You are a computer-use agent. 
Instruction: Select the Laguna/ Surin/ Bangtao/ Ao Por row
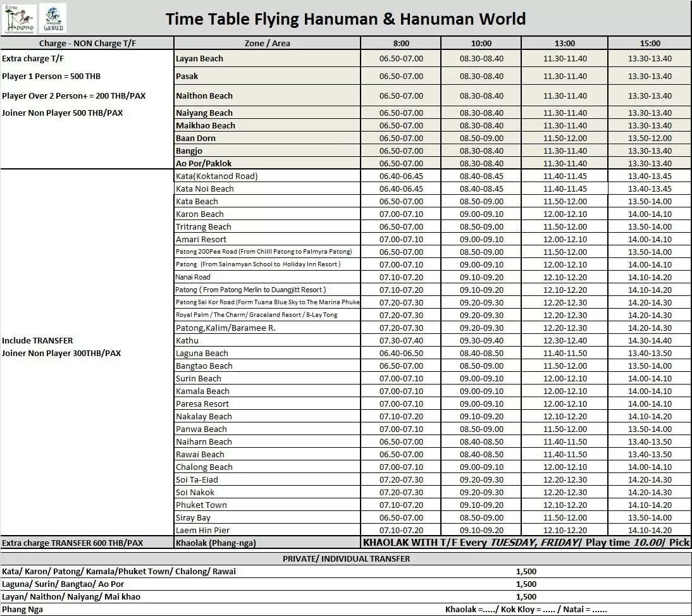(x=63, y=584)
